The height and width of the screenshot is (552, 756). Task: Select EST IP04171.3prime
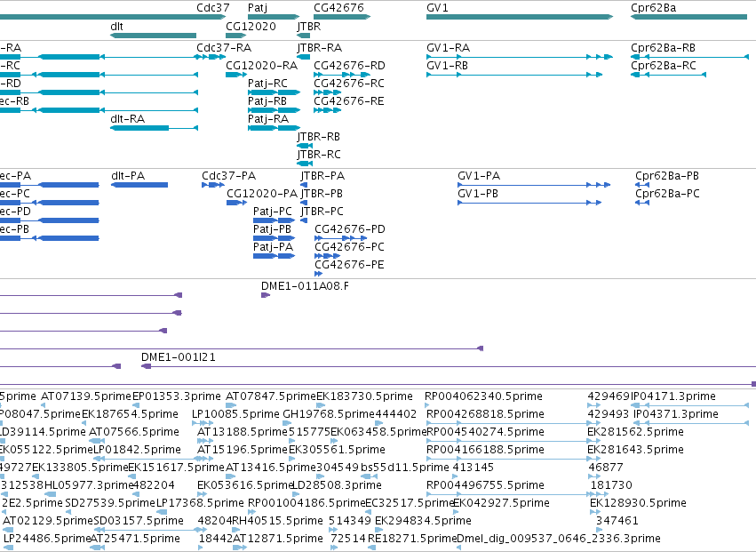pyautogui.click(x=673, y=396)
